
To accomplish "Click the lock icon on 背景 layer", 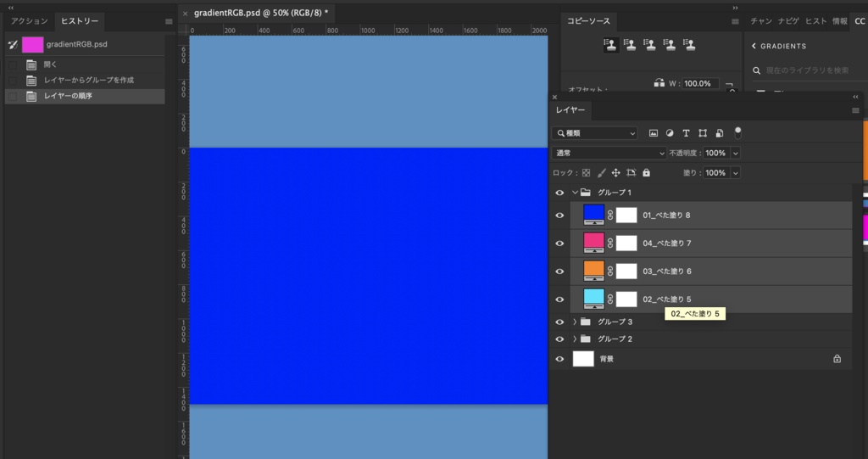I will click(x=837, y=359).
